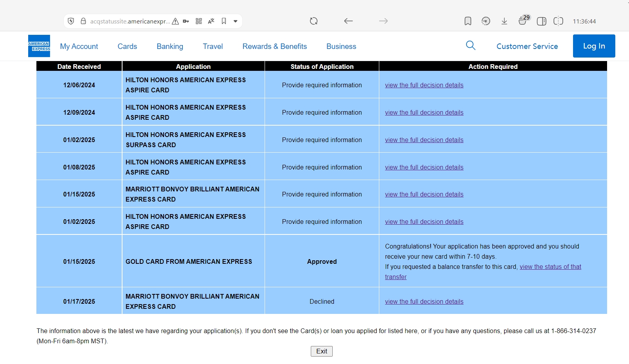Click the 11:36:44 clock display
The width and height of the screenshot is (629, 364).
coord(584,21)
